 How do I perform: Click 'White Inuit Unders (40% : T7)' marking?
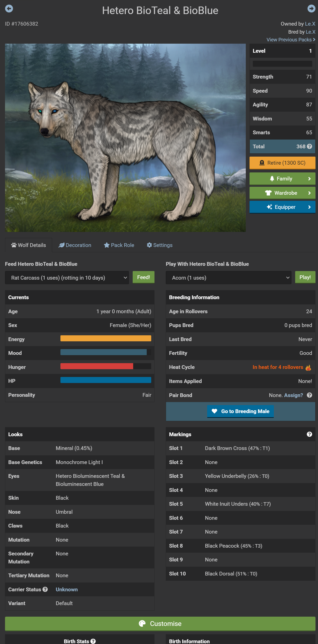point(238,504)
